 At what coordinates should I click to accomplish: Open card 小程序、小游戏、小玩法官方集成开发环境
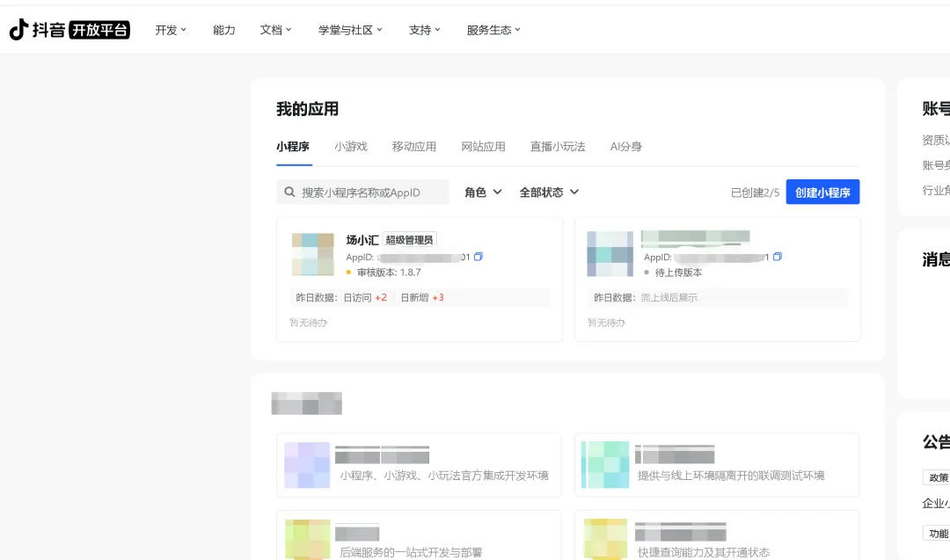[419, 465]
